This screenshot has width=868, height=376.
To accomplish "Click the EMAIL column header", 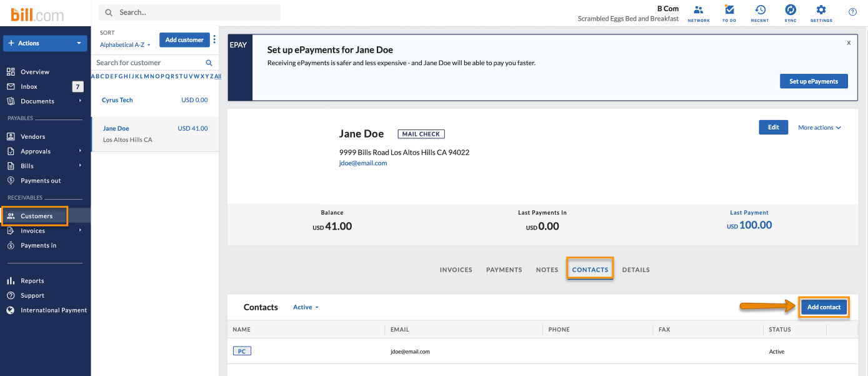I will tap(400, 330).
